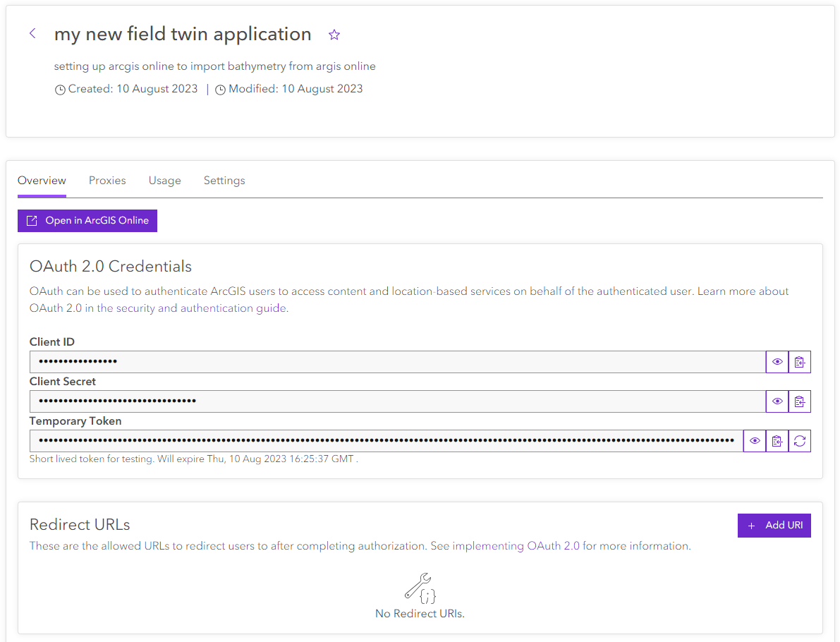Copy the Temporary Token to clipboard
Screen dimensions: 840x642
pos(777,441)
